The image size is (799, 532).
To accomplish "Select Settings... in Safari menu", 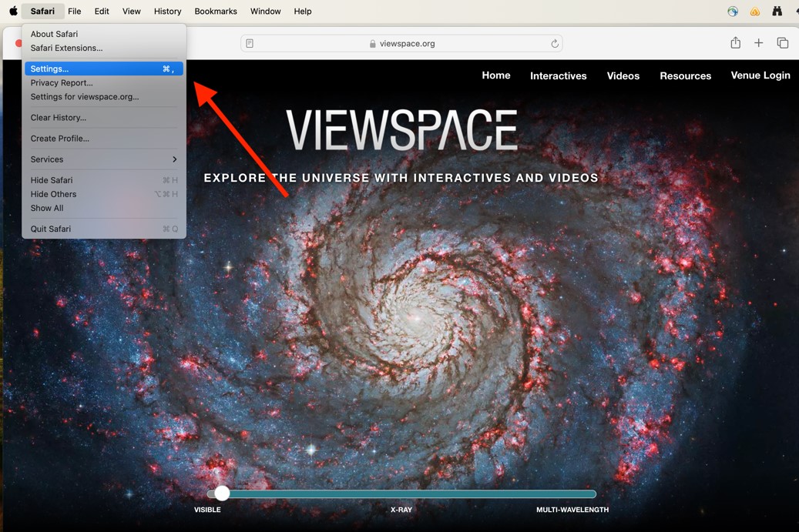I will point(104,69).
